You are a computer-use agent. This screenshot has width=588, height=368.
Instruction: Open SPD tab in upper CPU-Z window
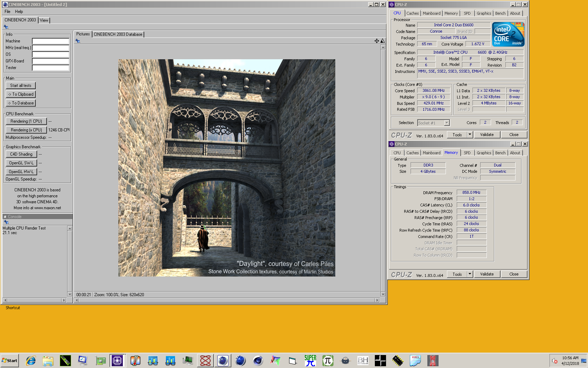pos(467,13)
